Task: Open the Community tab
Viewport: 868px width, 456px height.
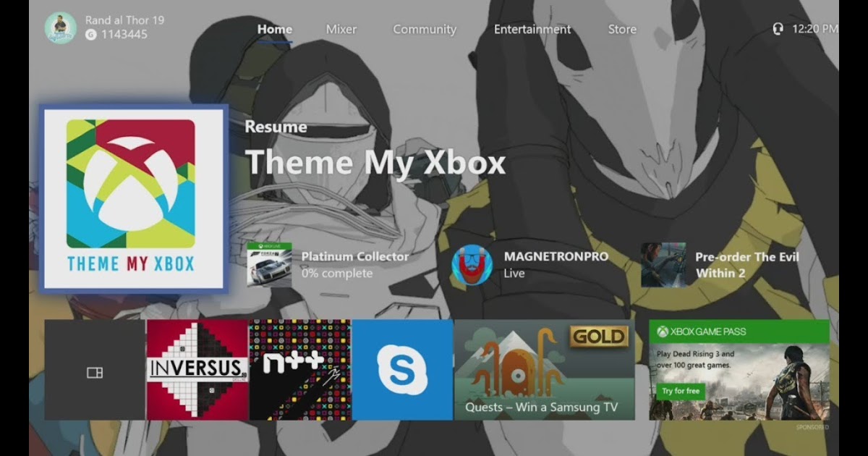Action: pos(425,30)
